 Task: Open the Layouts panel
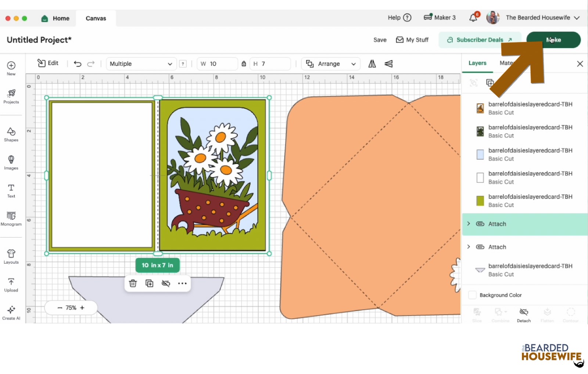click(11, 256)
